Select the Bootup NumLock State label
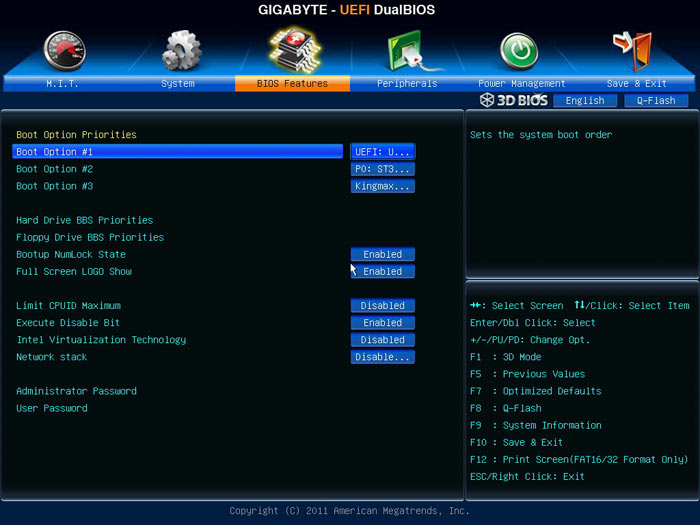The width and height of the screenshot is (700, 525). coord(71,254)
